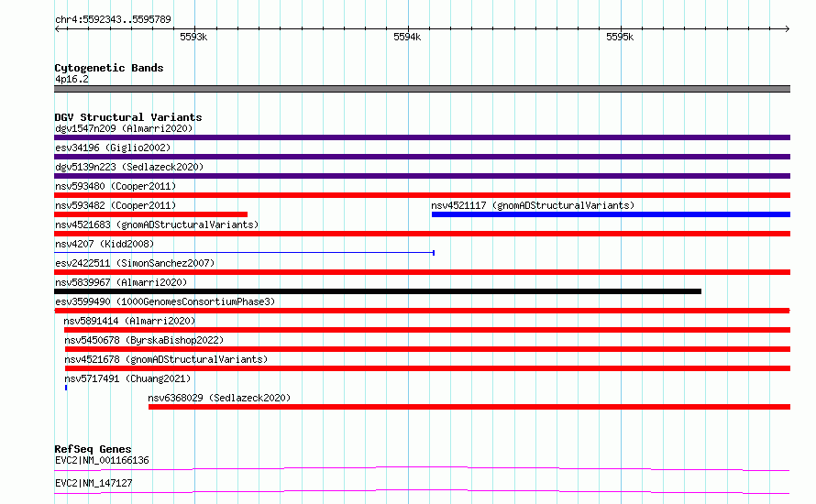Click the red esv2422511 variant bar
The image size is (816, 504).
coord(422,272)
